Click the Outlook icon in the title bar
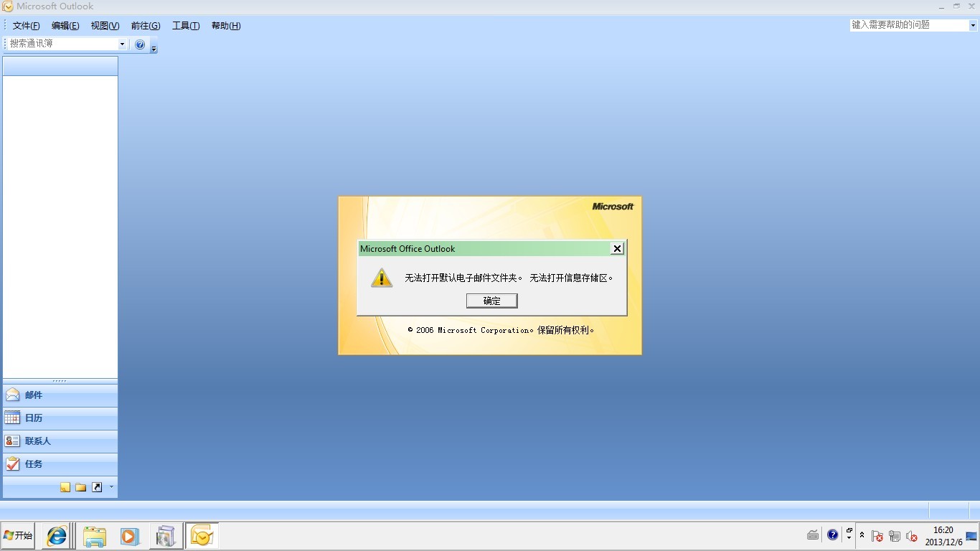Screen dimensions: 980x551 8,6
